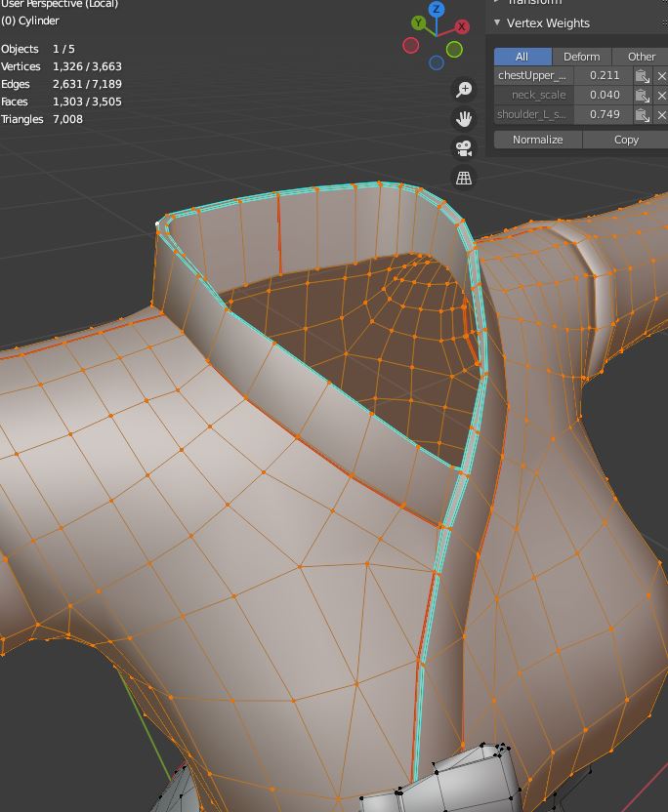Click the red X axis gizmo handle
This screenshot has width=668, height=812.
(x=461, y=26)
